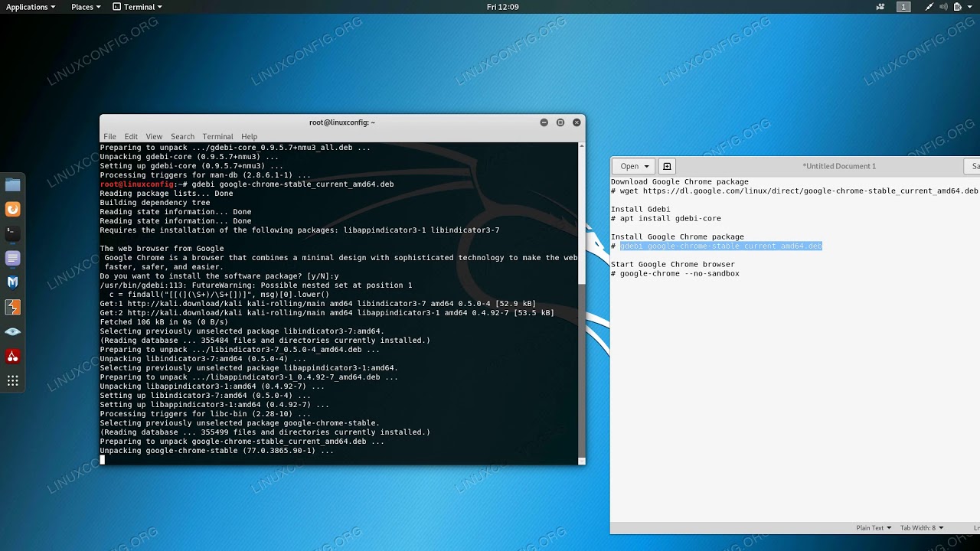Open terminal Search menu
This screenshot has height=551, width=980.
pos(182,136)
